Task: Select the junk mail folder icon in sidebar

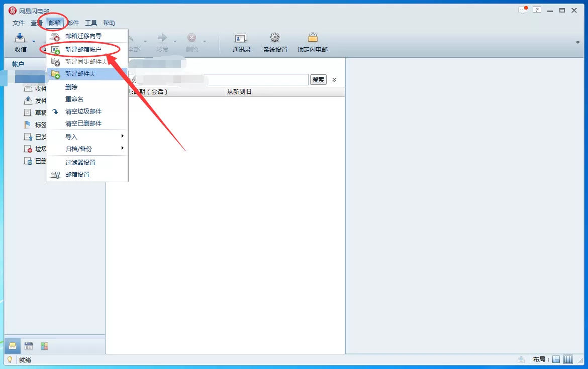Action: [x=28, y=149]
